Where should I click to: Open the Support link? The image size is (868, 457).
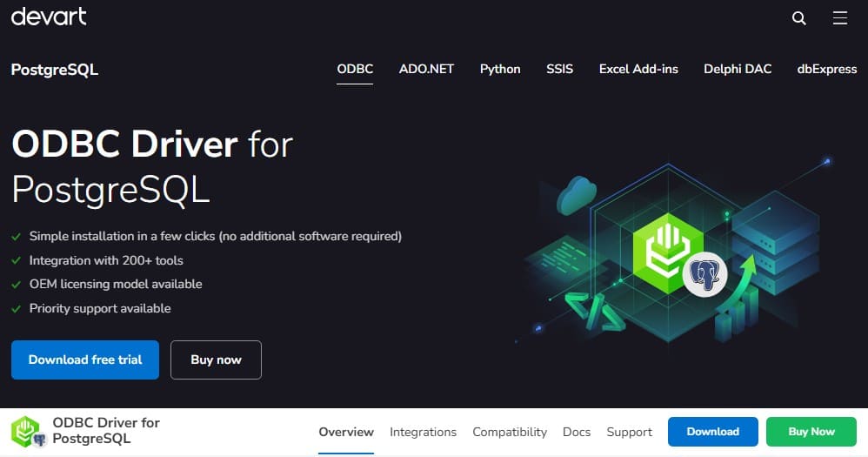click(x=630, y=432)
